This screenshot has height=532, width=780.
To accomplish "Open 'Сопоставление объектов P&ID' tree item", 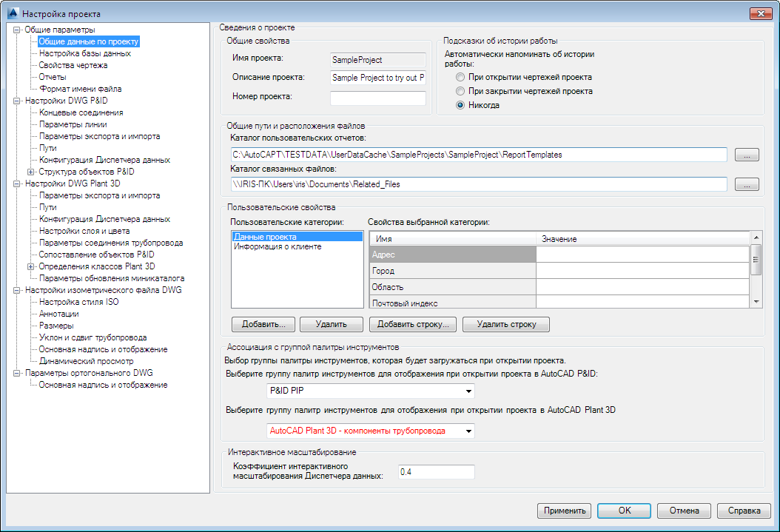I will pos(96,255).
